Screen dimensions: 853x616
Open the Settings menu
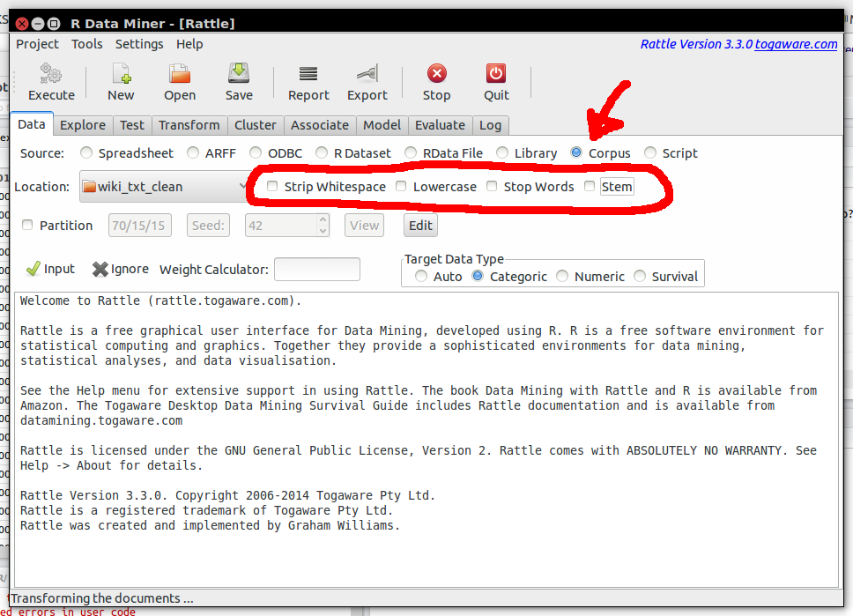point(139,44)
